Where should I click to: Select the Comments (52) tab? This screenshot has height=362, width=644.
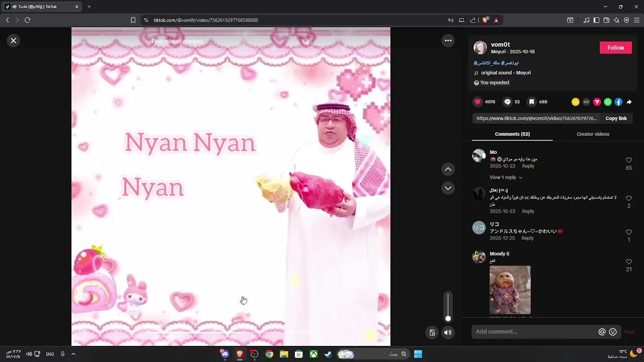512,134
